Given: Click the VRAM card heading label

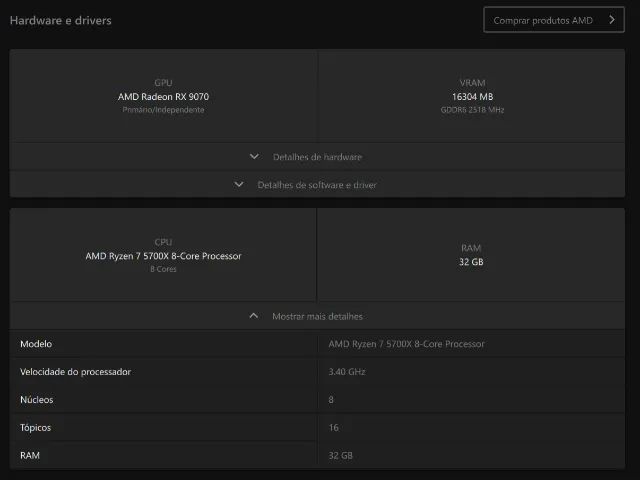Looking at the screenshot, I should (x=472, y=83).
